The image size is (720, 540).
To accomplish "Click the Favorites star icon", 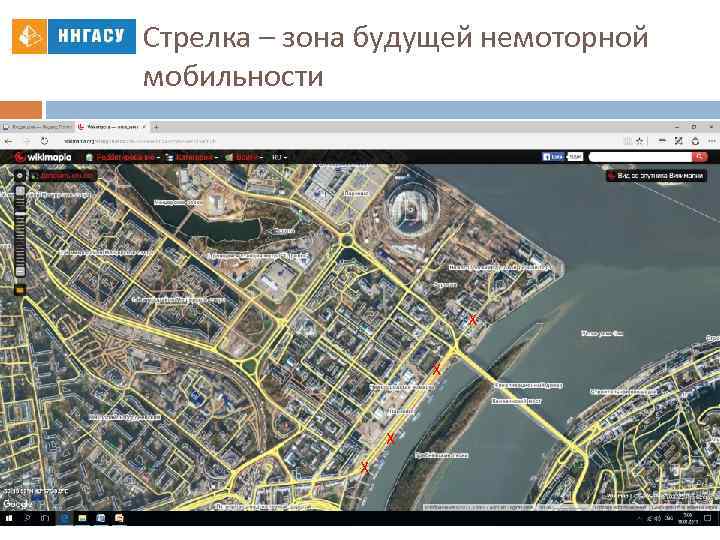I will (639, 141).
